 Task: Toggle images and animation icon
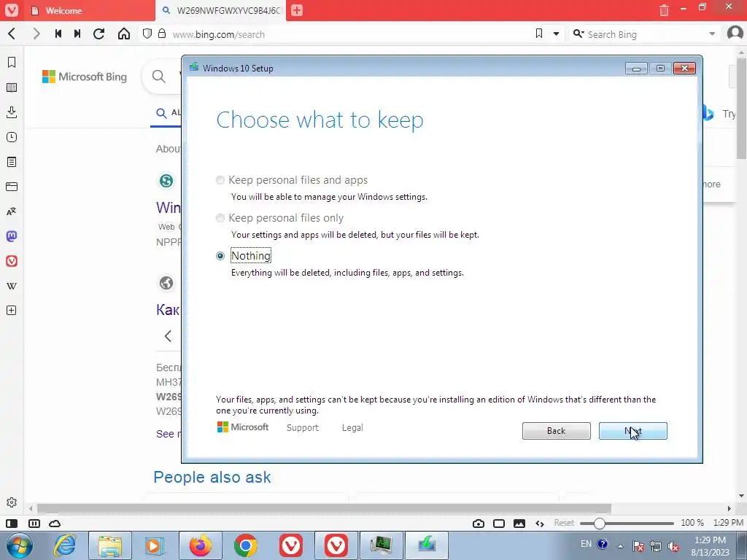(519, 524)
